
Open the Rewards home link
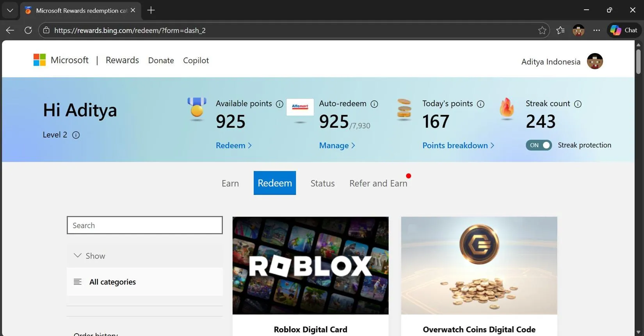point(122,60)
